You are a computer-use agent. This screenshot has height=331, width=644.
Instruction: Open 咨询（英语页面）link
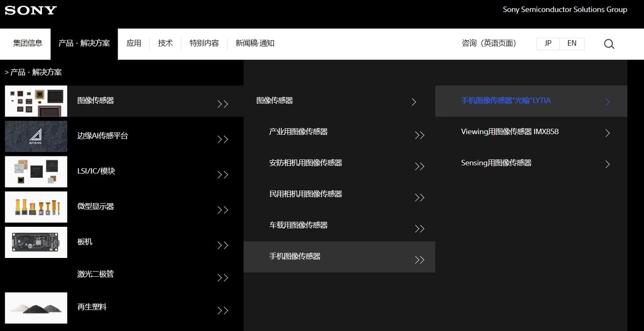(489, 43)
